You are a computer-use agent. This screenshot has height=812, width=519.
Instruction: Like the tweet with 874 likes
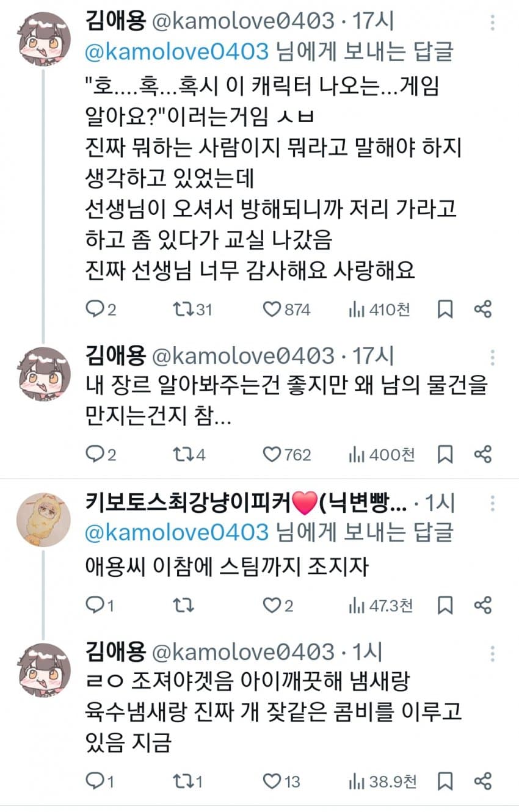click(x=272, y=310)
